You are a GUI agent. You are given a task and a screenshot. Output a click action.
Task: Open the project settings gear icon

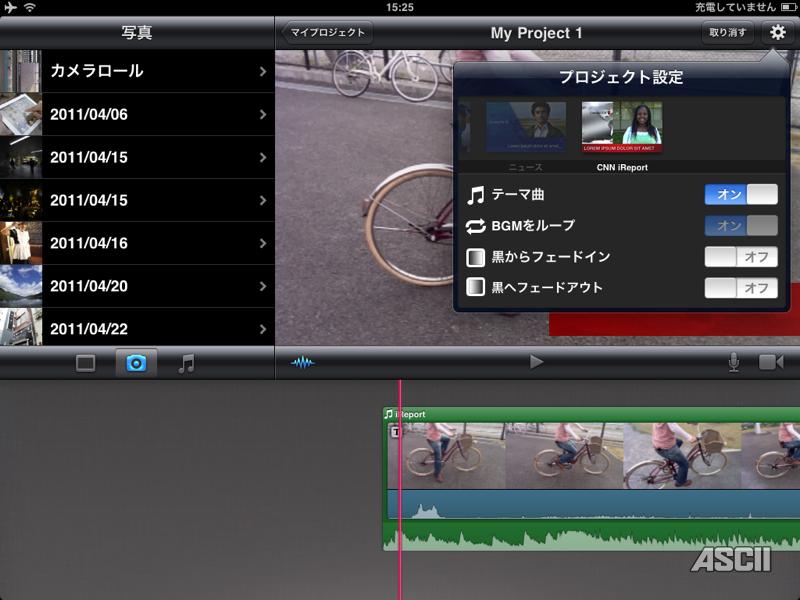coord(777,33)
